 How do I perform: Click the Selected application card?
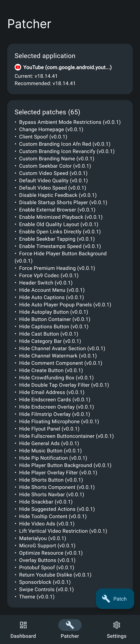coord(70,69)
